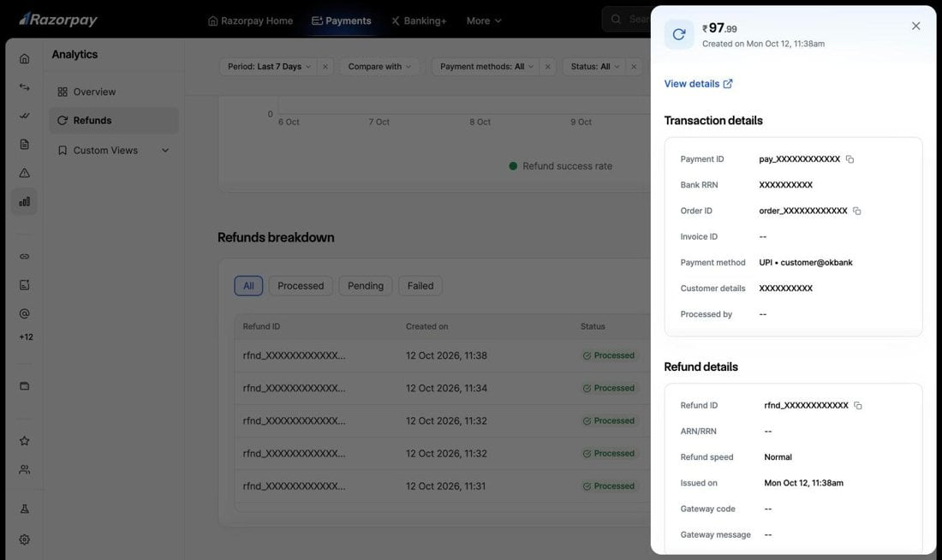Click the Refund ID column header
Screen dimensions: 942x560
[261, 326]
